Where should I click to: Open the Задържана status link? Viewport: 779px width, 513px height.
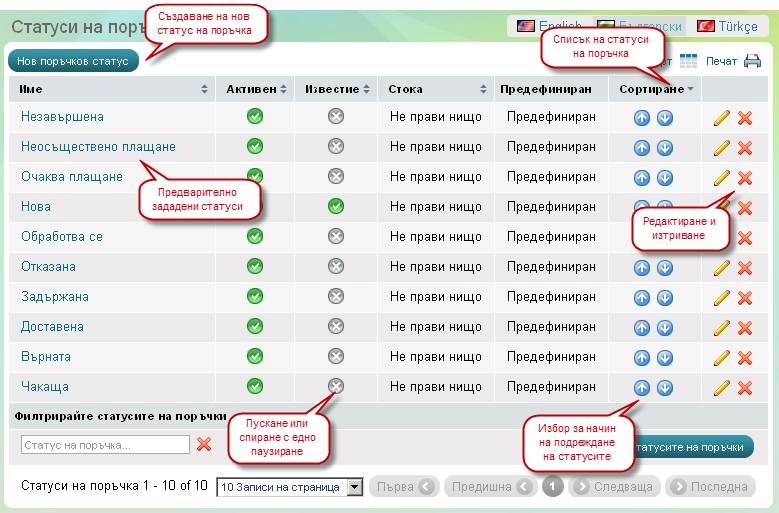(x=55, y=297)
